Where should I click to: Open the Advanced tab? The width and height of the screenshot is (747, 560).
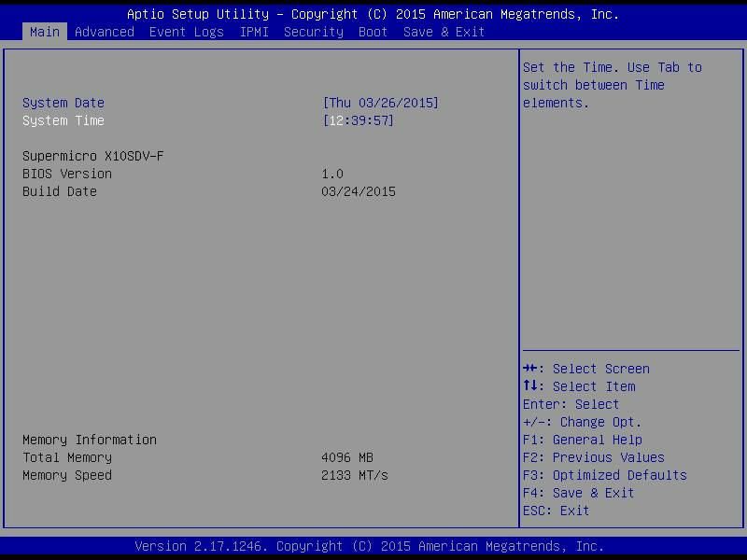pyautogui.click(x=105, y=32)
